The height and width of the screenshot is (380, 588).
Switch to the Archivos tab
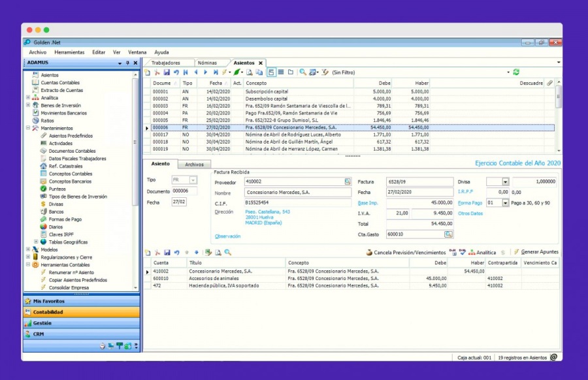coord(194,165)
